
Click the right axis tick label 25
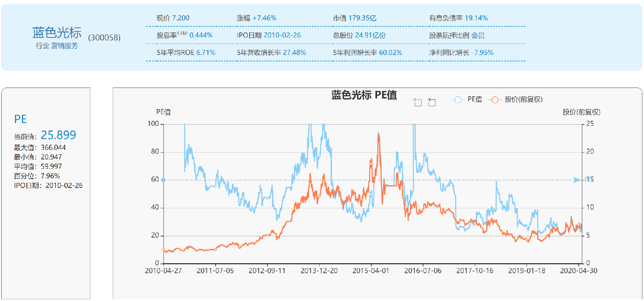[590, 124]
